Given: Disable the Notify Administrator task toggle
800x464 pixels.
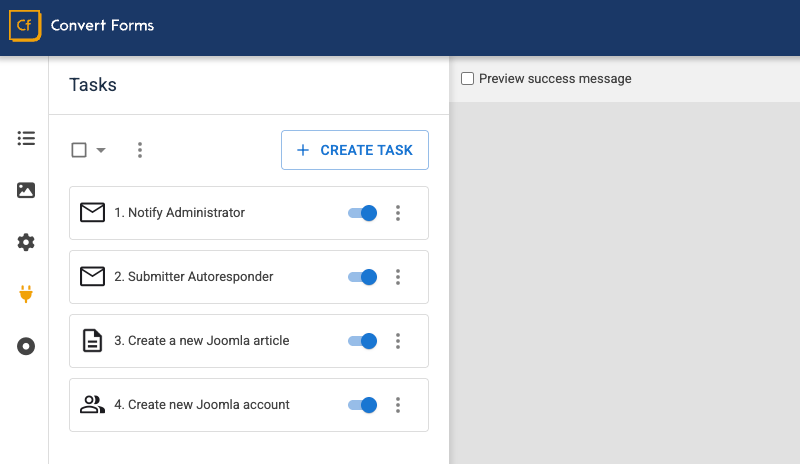Looking at the screenshot, I should tap(362, 213).
